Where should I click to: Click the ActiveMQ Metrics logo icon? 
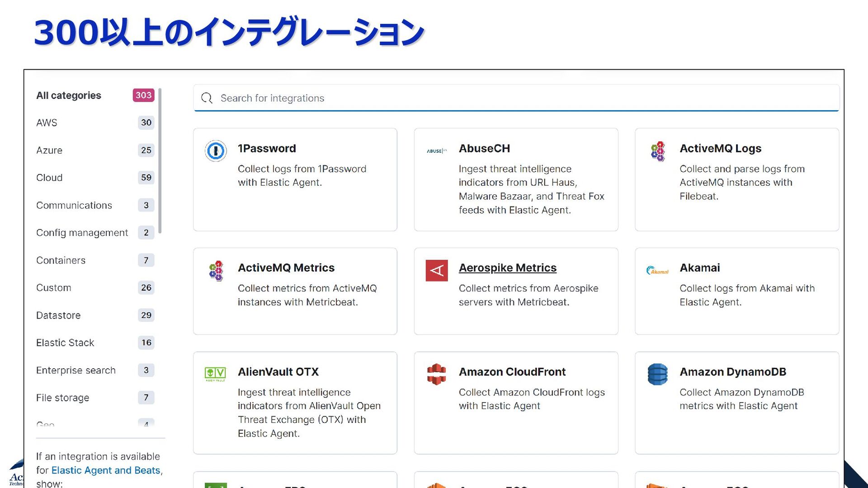coord(216,271)
